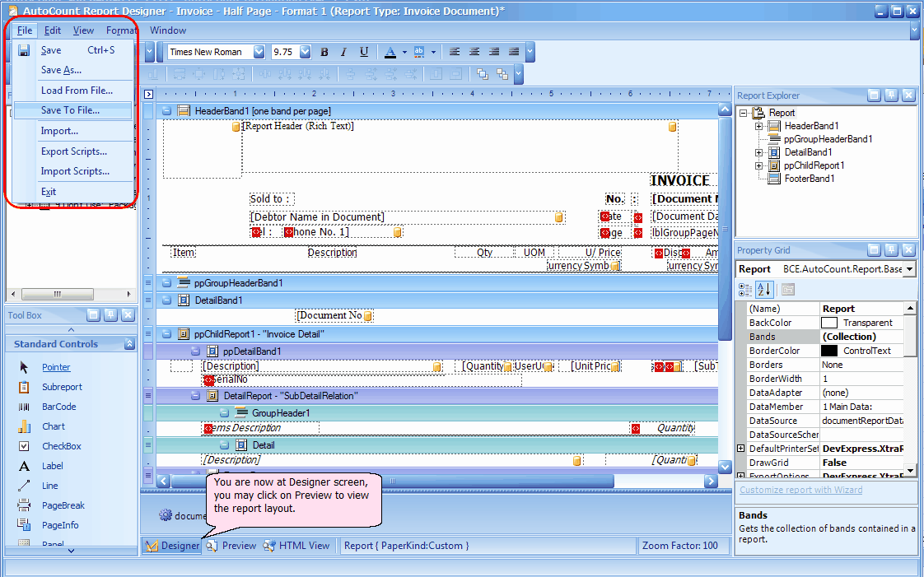Expand the DefaultPrinterSettings property

[741, 449]
